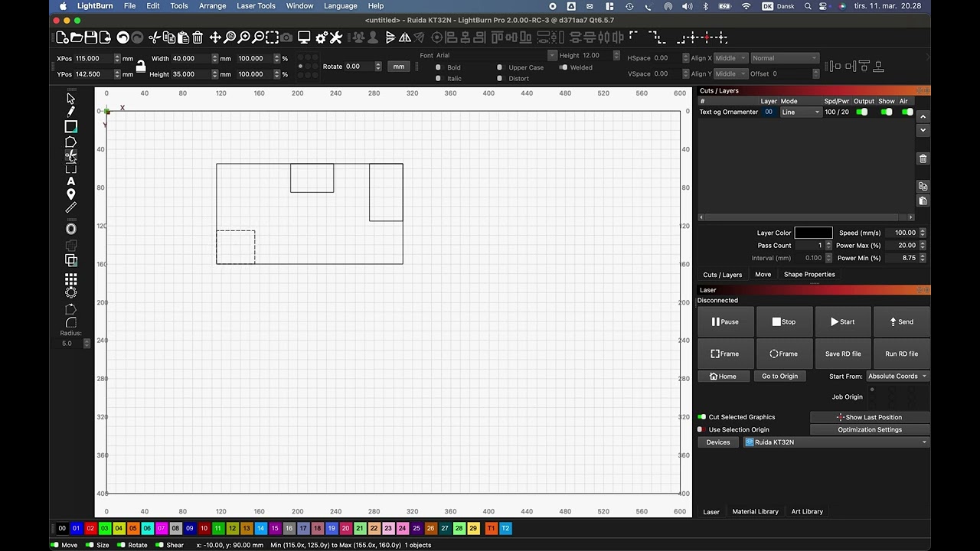The height and width of the screenshot is (551, 980).
Task: Toggle the Welded text switch
Action: 563,67
